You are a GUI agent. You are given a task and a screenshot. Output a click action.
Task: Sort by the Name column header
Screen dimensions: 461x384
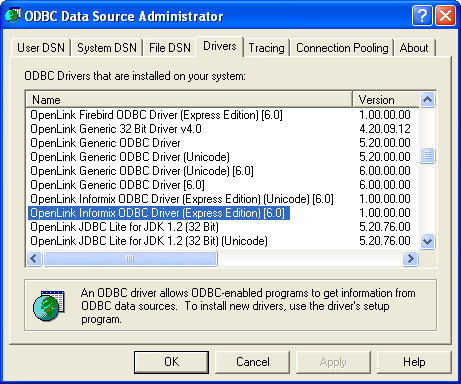189,100
